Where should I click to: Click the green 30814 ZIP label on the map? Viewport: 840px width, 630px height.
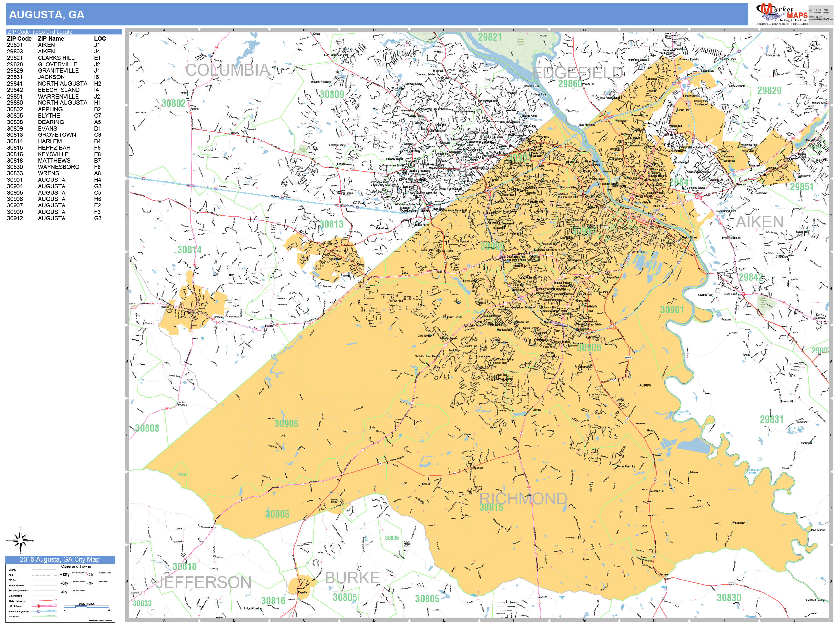190,250
